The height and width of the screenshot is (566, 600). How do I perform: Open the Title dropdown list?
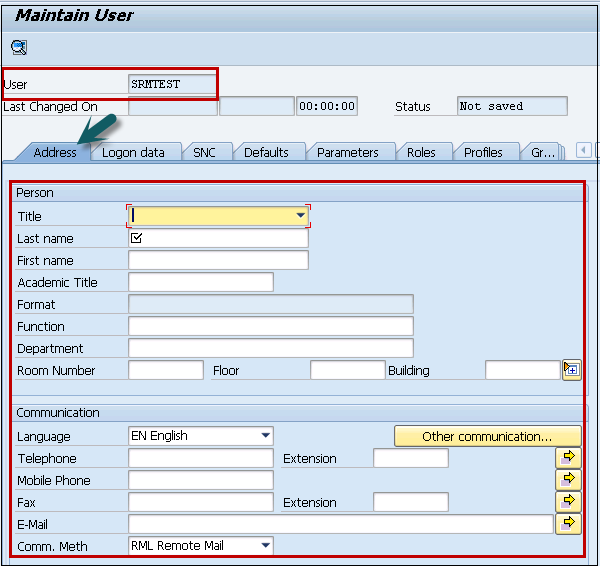click(300, 216)
